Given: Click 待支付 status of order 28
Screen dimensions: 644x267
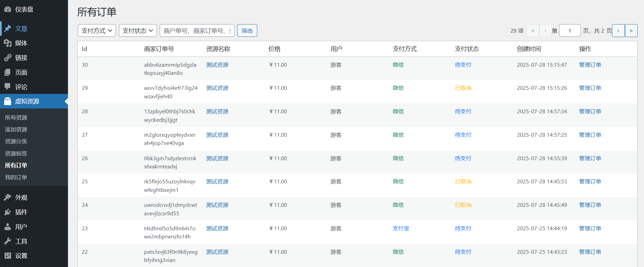Looking at the screenshot, I should pyautogui.click(x=463, y=111).
